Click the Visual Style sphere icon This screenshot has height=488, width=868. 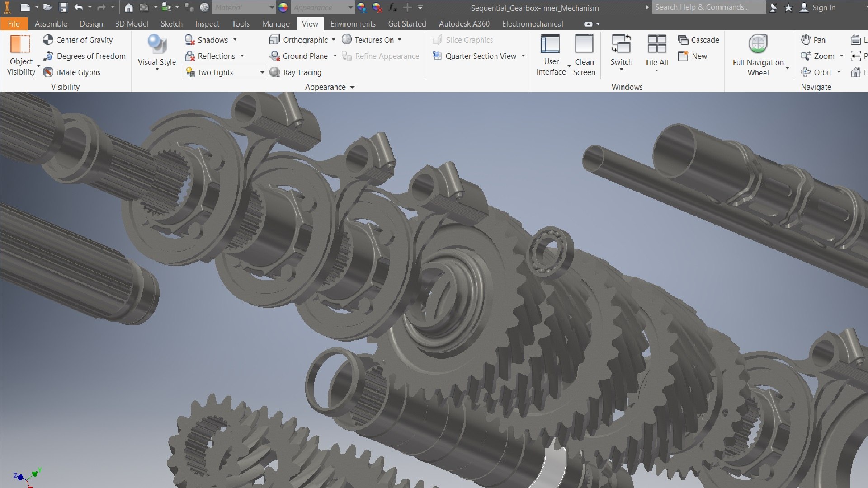[157, 44]
